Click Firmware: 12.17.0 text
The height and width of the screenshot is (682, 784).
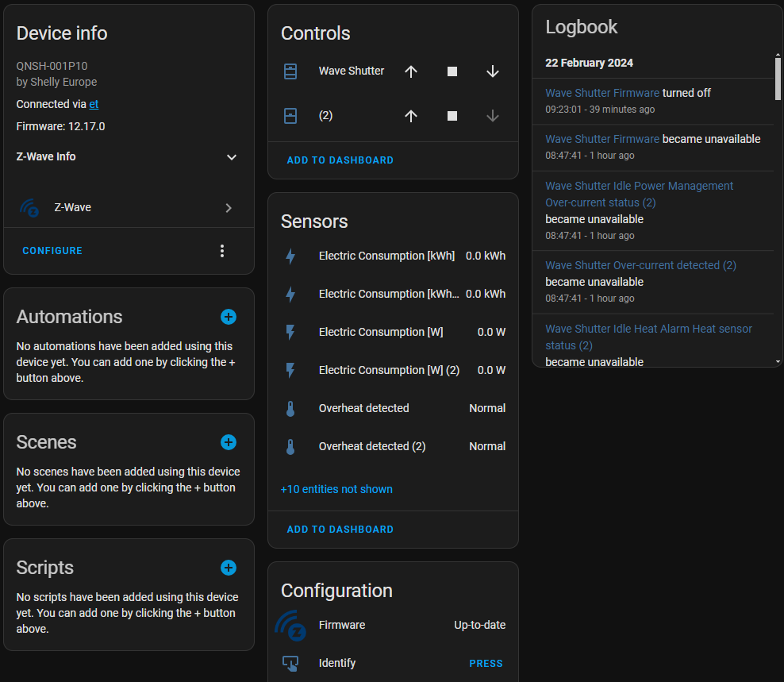pyautogui.click(x=60, y=126)
